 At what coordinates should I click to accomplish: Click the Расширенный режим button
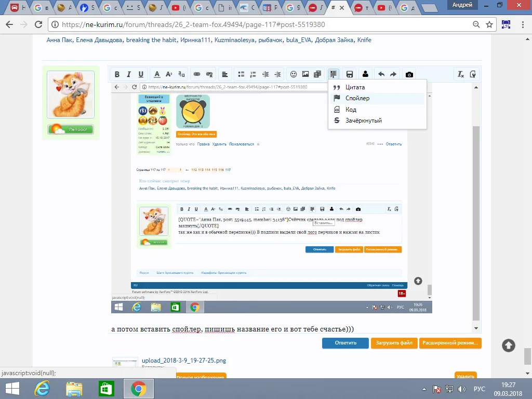pyautogui.click(x=450, y=343)
